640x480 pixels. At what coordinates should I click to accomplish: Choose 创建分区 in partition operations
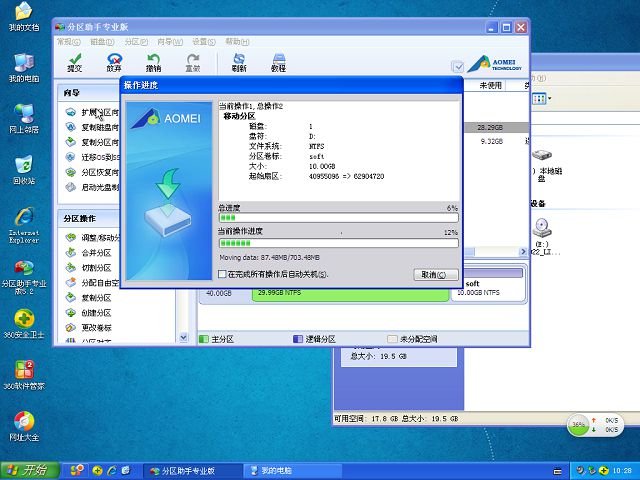89,313
